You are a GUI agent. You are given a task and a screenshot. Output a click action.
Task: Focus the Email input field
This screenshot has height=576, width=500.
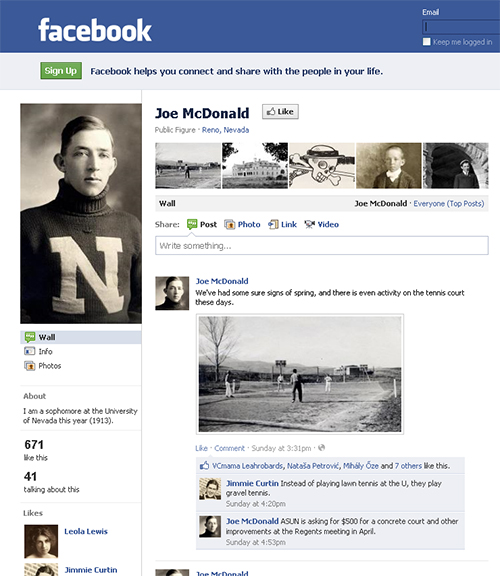click(x=461, y=27)
